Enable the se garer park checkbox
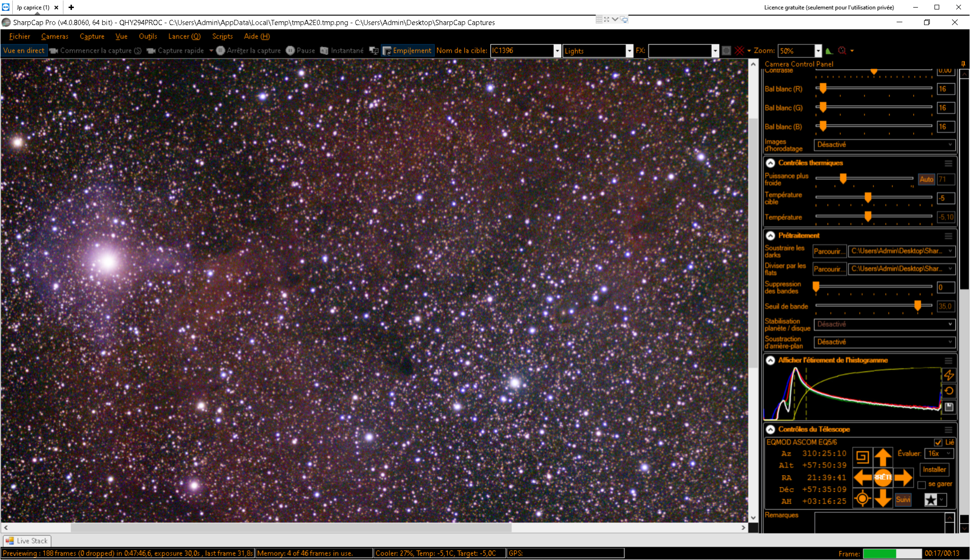This screenshot has height=560, width=970. (922, 485)
